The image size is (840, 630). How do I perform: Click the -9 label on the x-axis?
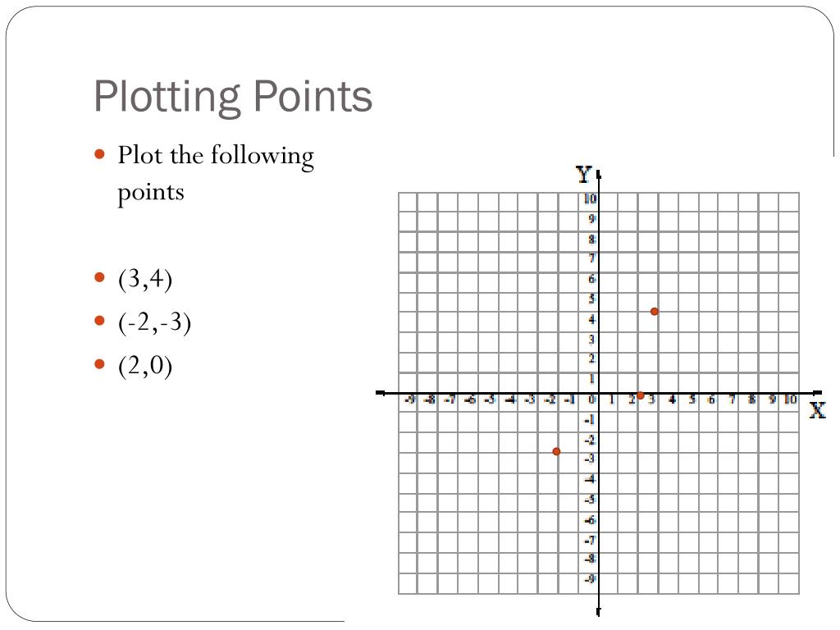pos(409,399)
